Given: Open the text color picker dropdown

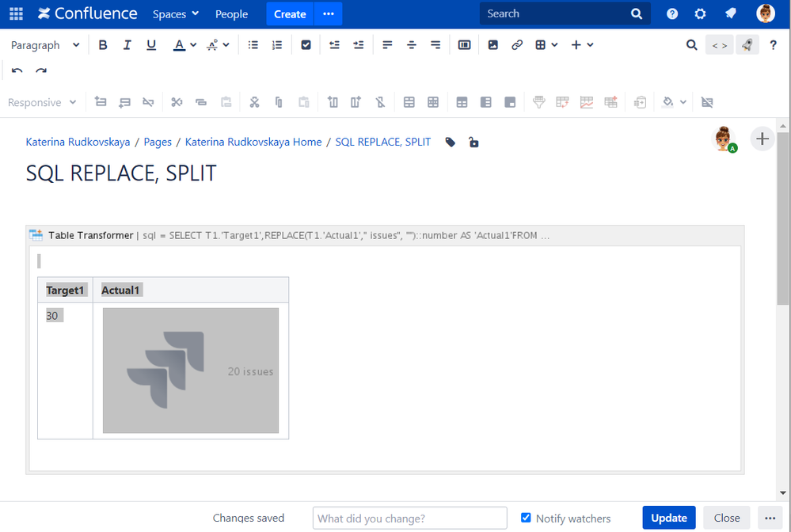Looking at the screenshot, I should 194,45.
